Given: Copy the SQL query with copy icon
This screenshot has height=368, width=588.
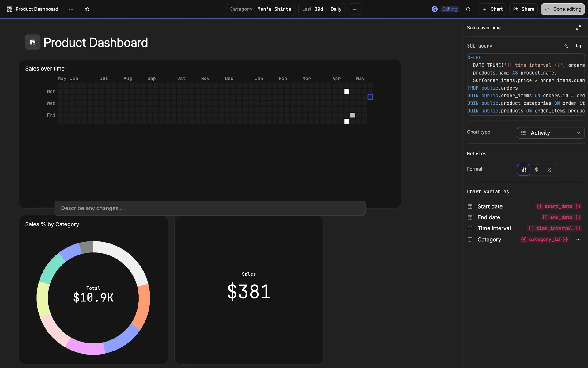Looking at the screenshot, I should coord(578,46).
